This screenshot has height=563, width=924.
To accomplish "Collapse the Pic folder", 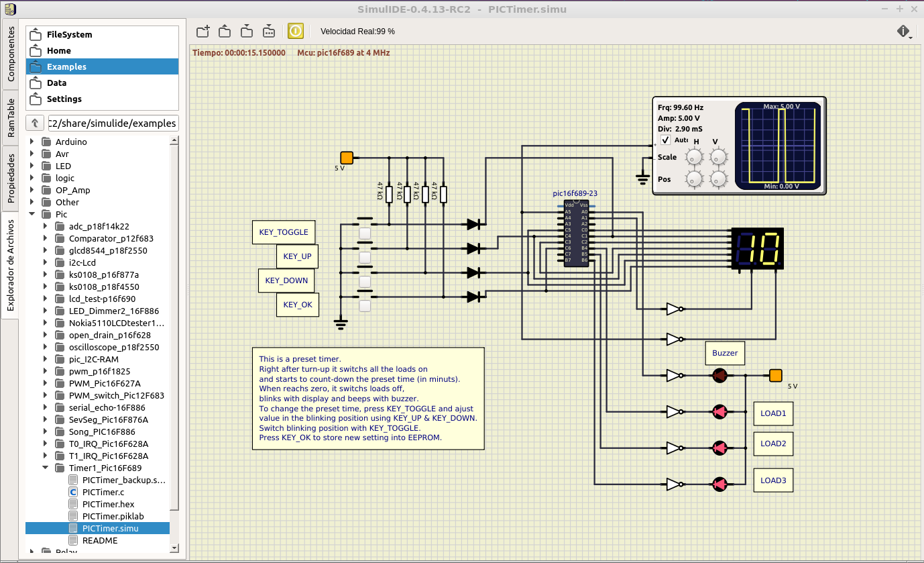I will pos(32,214).
